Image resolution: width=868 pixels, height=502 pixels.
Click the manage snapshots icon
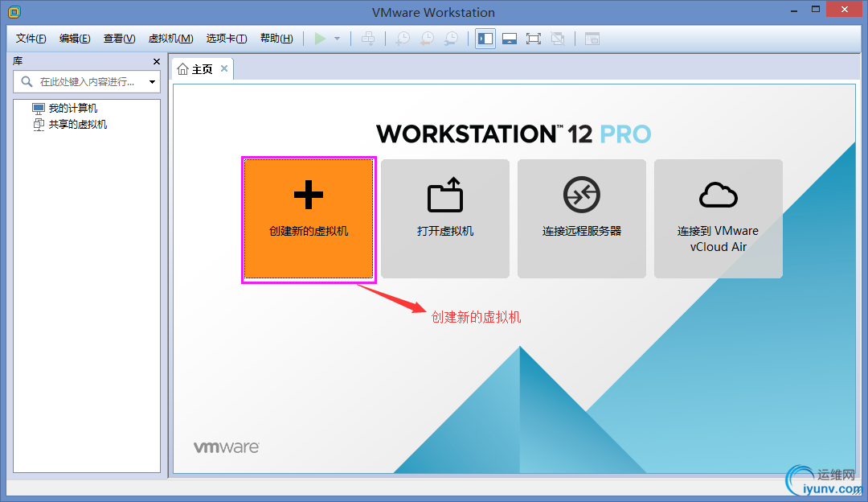click(451, 39)
